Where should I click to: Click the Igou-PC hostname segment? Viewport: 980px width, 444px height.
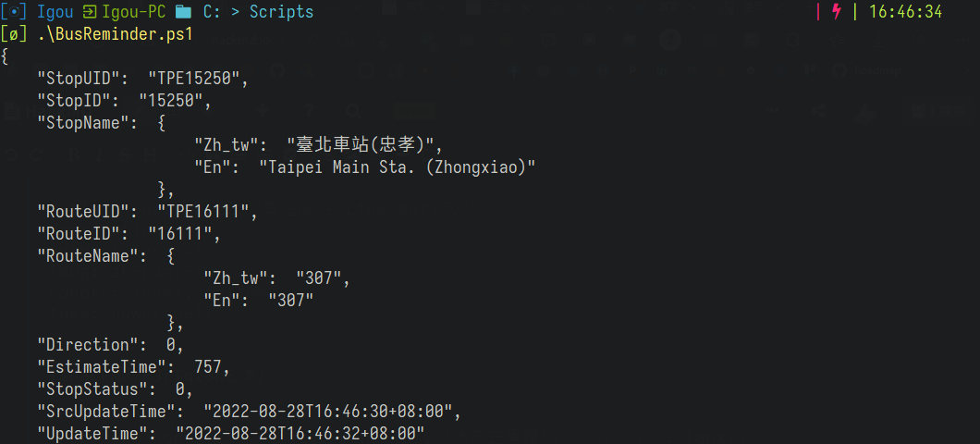point(133,12)
